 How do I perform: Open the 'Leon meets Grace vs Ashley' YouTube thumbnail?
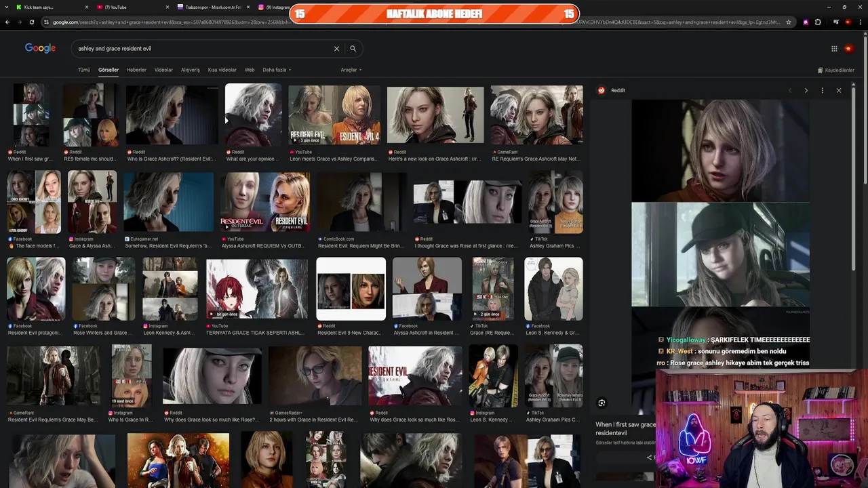coord(334,115)
